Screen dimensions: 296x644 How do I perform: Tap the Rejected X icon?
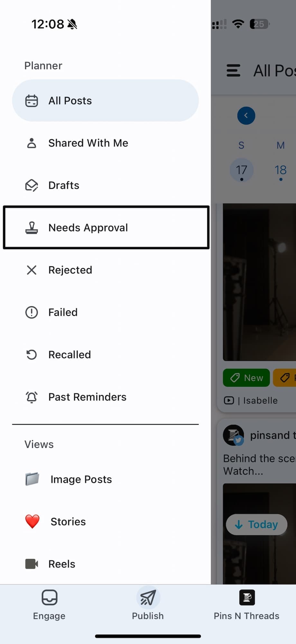pos(32,270)
